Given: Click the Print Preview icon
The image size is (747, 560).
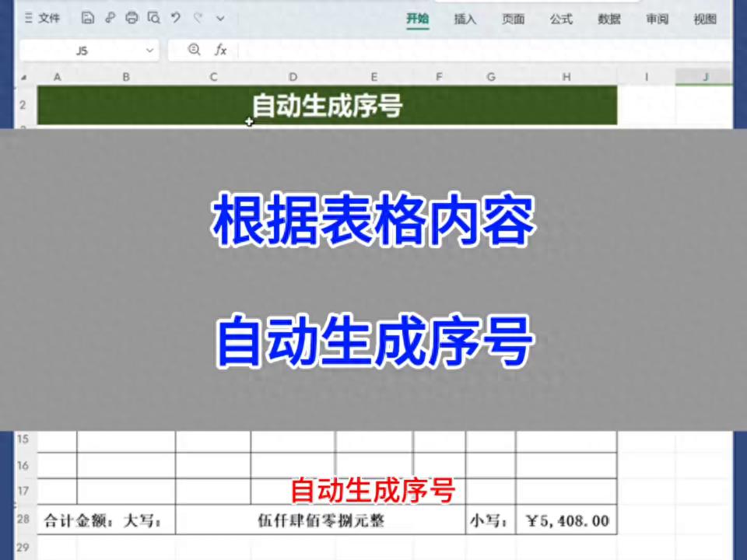Looking at the screenshot, I should (x=154, y=18).
